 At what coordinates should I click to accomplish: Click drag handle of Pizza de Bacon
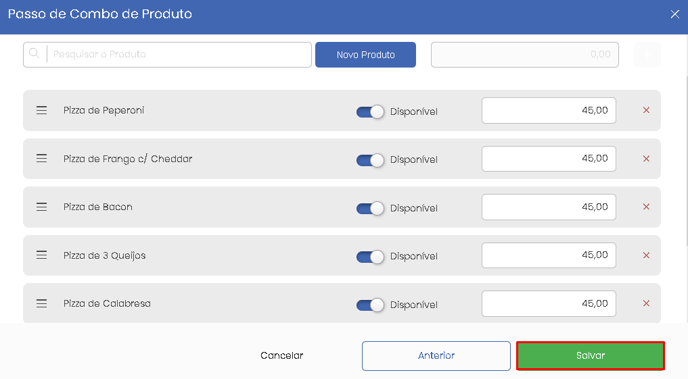coord(42,207)
